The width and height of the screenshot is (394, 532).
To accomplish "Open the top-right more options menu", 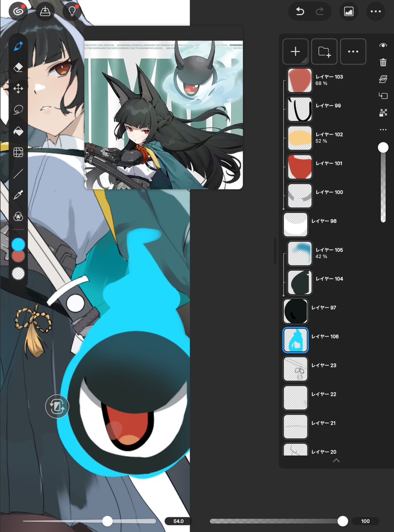I will [x=376, y=12].
